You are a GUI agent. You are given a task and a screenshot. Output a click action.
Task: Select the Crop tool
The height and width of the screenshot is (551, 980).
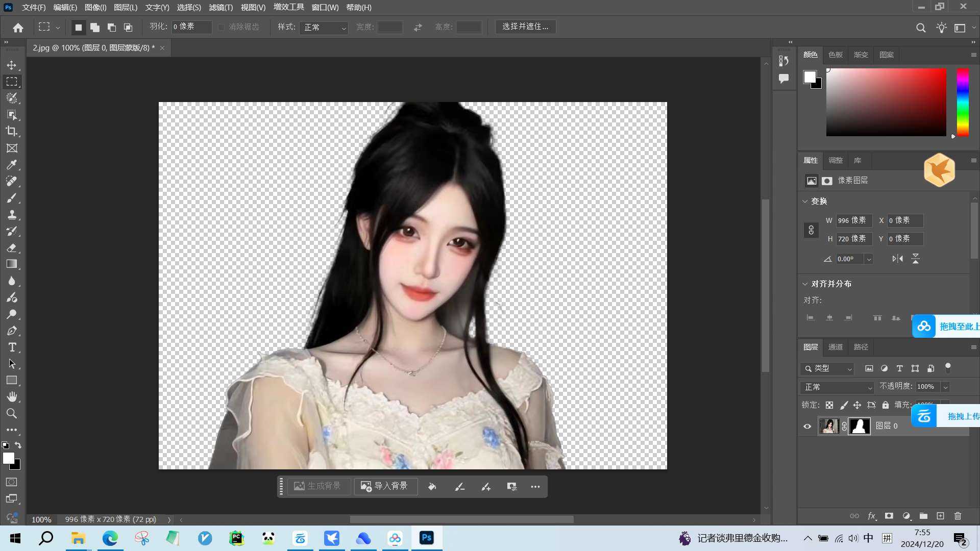12,131
